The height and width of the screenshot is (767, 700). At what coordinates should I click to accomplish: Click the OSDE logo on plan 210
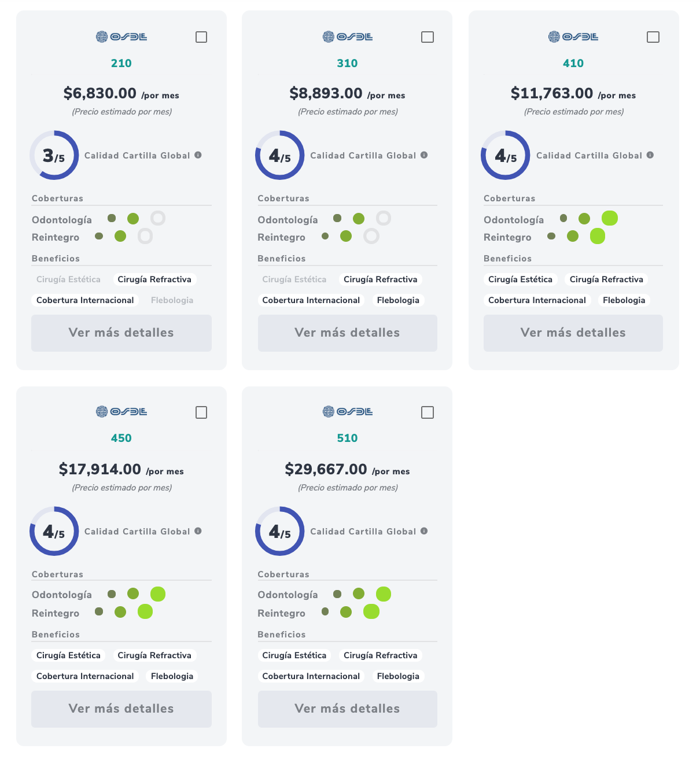coord(121,37)
